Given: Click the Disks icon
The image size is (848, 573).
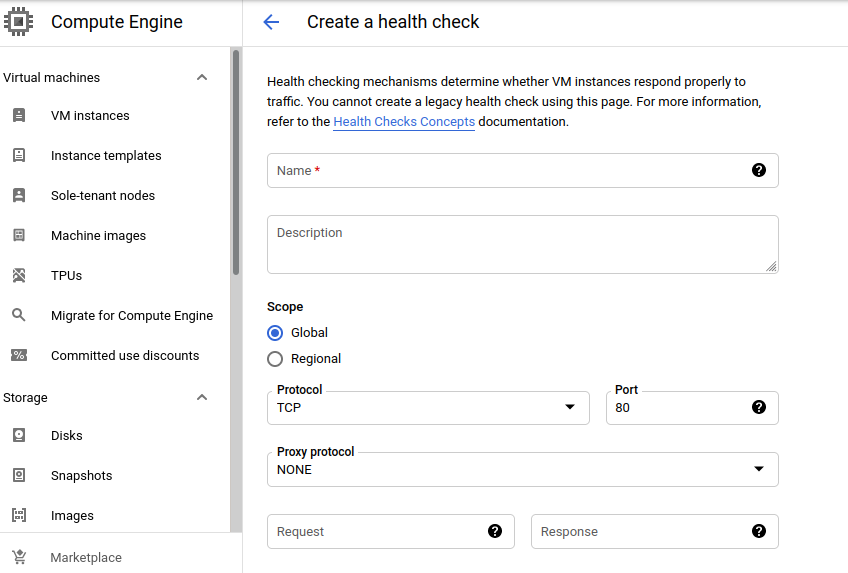Looking at the screenshot, I should click(x=19, y=435).
